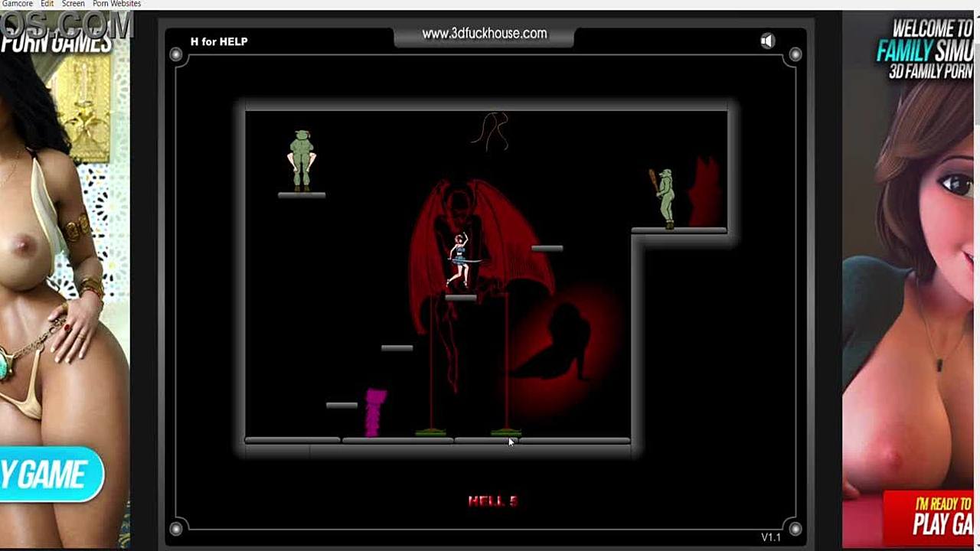Click the green goblin on upper-left platform
The height and width of the screenshot is (551, 980).
point(302,160)
